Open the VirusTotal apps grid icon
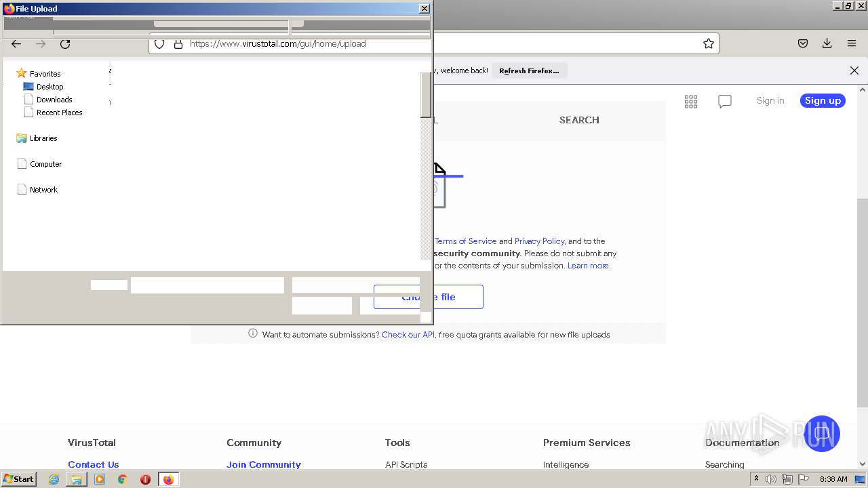Screen dimensions: 868x488 [691, 101]
